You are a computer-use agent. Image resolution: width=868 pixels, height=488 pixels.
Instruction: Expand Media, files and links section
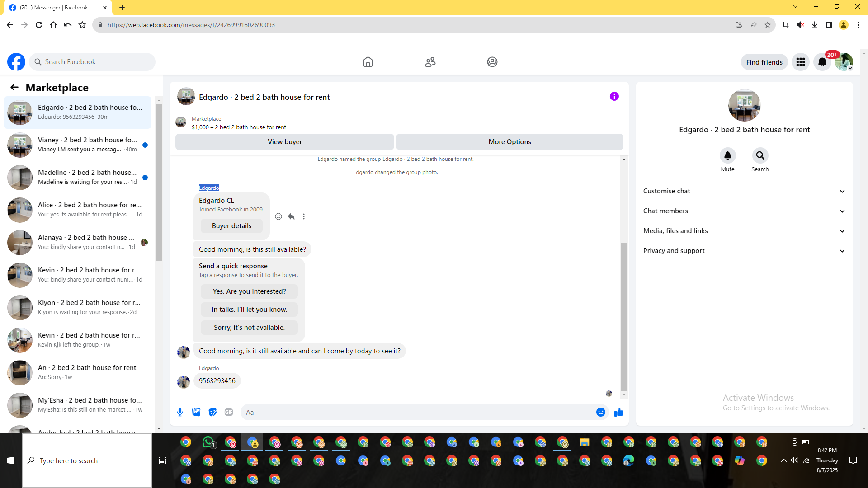744,231
